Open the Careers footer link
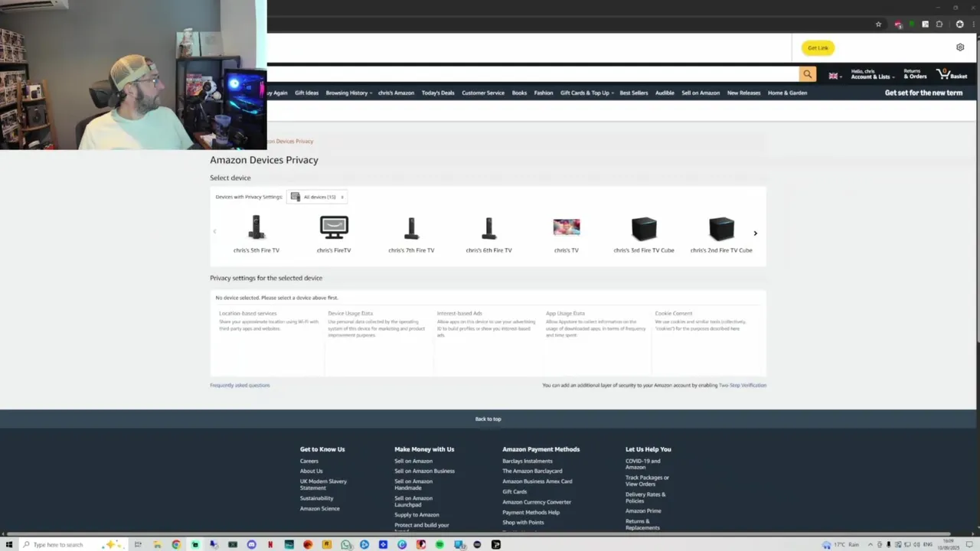 tap(309, 461)
